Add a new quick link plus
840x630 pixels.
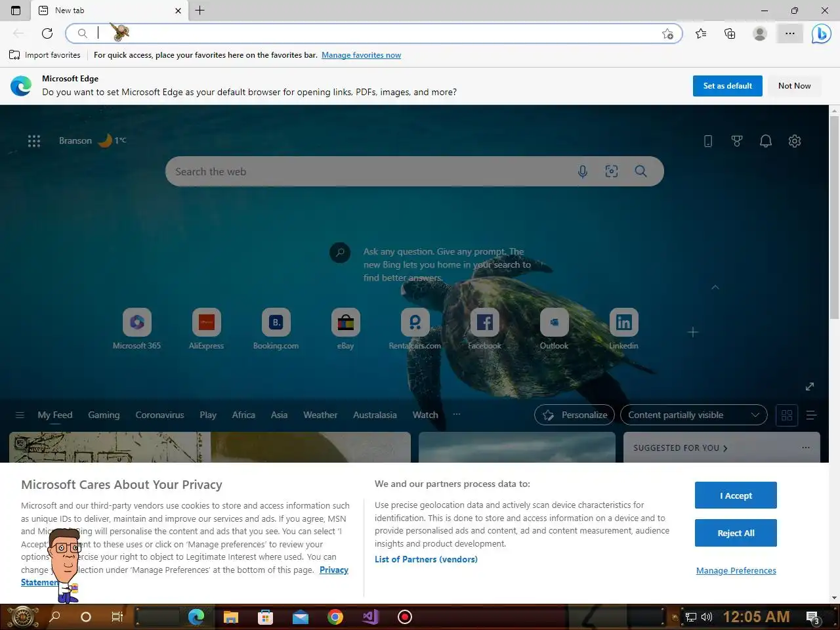(x=693, y=332)
